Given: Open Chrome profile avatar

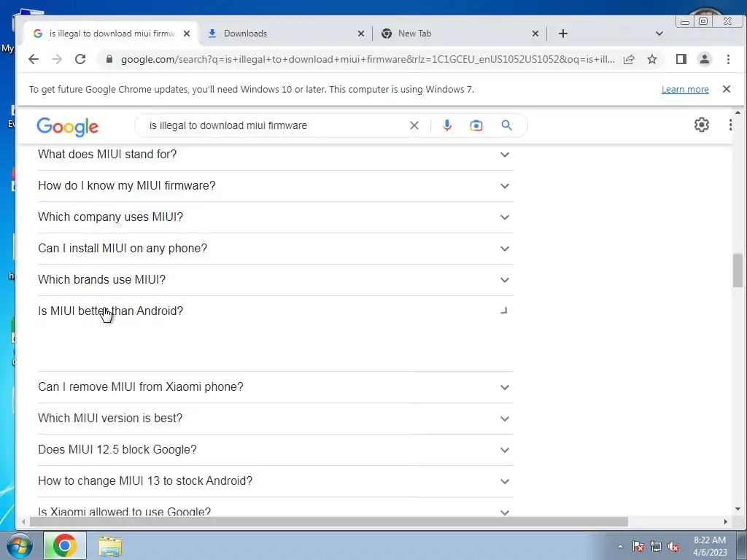Looking at the screenshot, I should click(705, 59).
